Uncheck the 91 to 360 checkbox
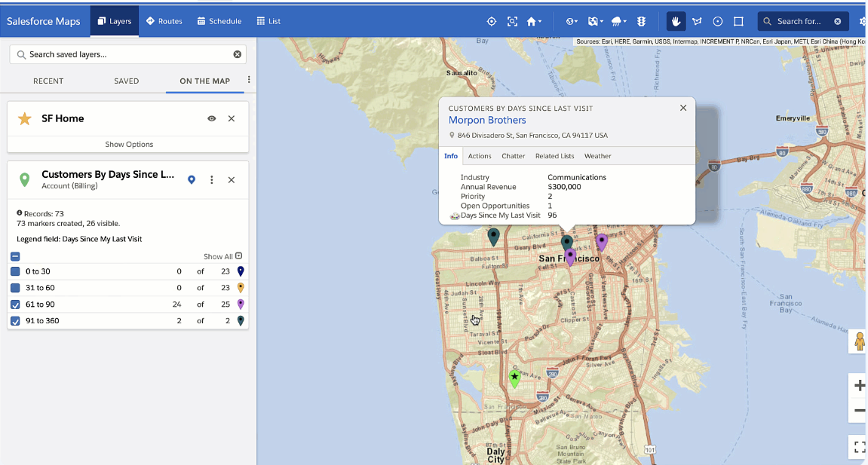This screenshot has height=465, width=868. coord(16,321)
